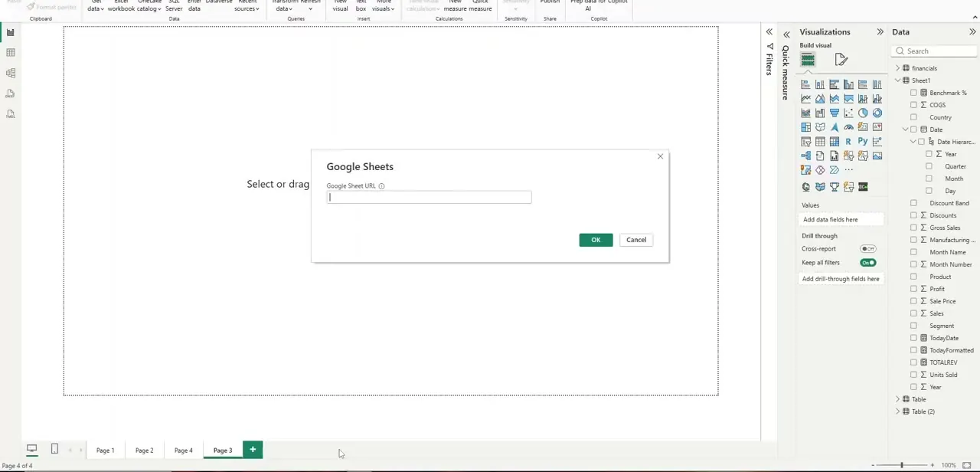Close the Google Sheets dialog
Image resolution: width=980 pixels, height=472 pixels.
click(660, 157)
